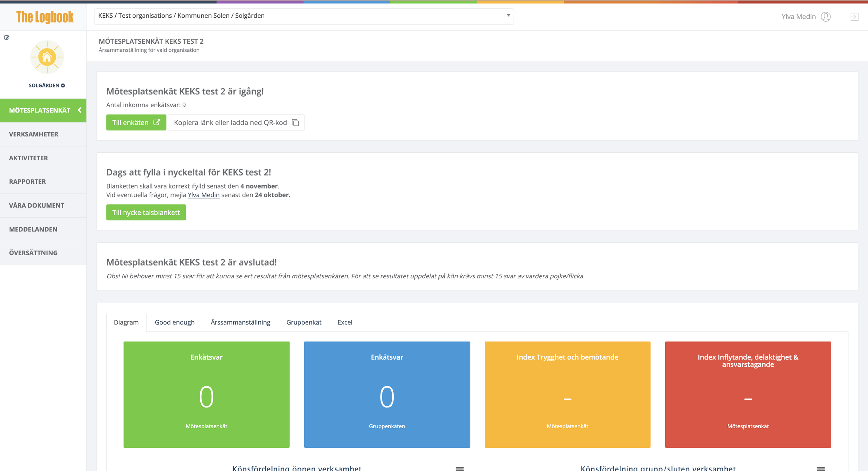Select the Excel tab
The height and width of the screenshot is (471, 868).
tap(345, 322)
